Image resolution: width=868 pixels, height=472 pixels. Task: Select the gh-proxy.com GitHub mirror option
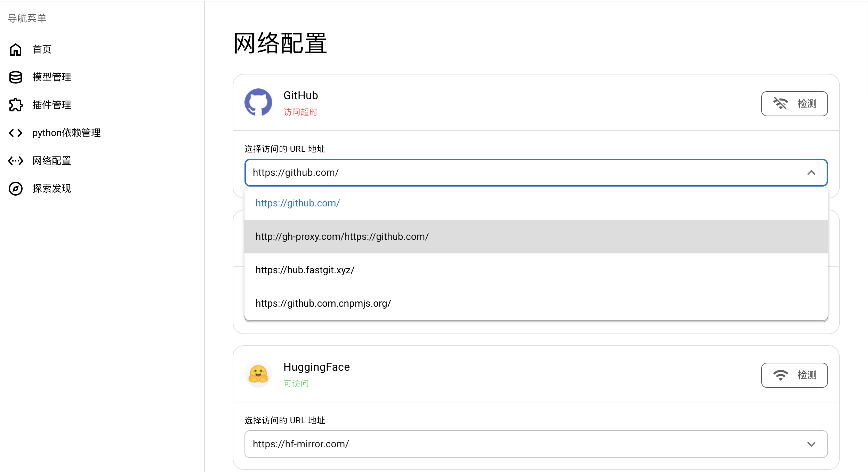536,237
